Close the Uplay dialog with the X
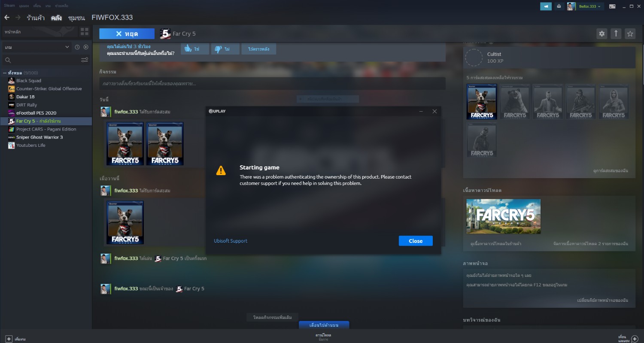Screen dimensions: 644x343 [x=434, y=111]
